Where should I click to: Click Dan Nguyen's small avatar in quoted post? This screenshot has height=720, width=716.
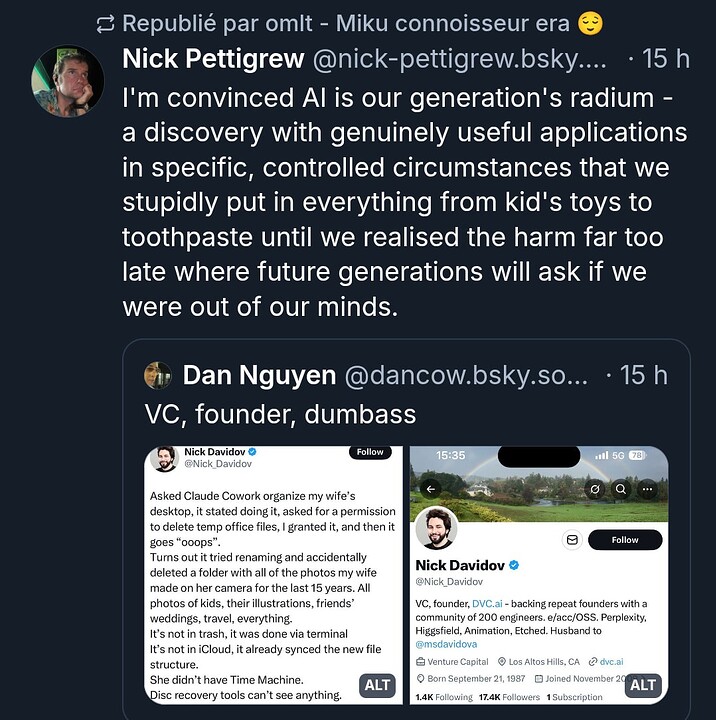(159, 375)
